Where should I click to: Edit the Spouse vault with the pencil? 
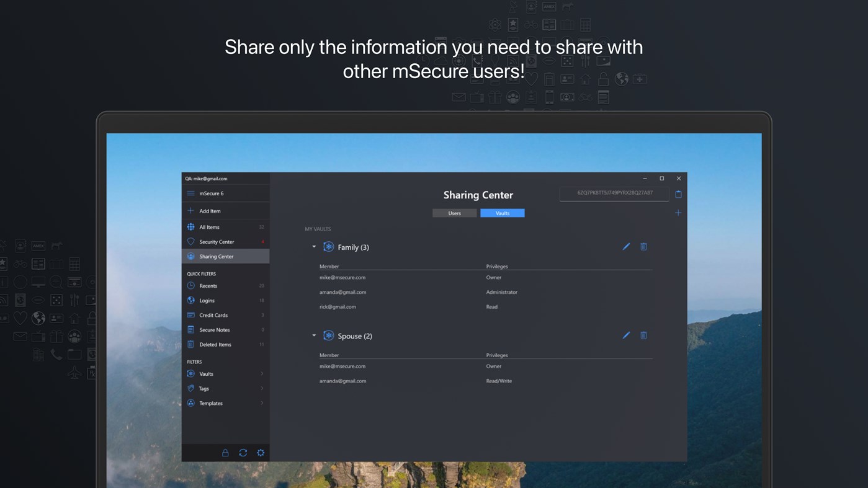pyautogui.click(x=626, y=335)
